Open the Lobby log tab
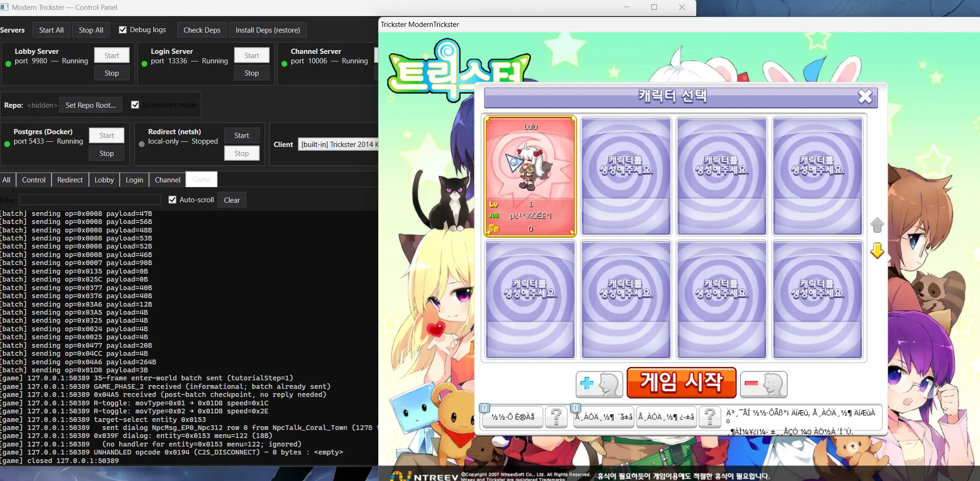The image size is (980, 481). point(104,180)
